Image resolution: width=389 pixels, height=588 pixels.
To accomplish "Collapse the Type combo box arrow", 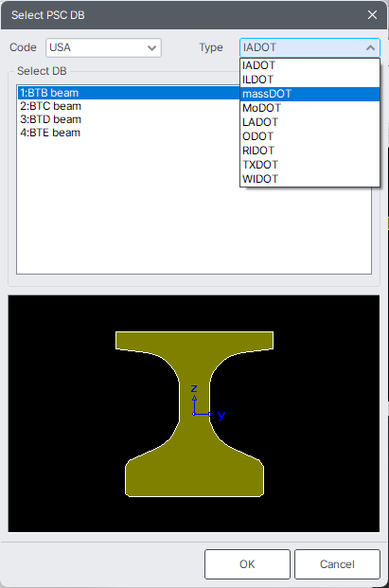I will pos(370,47).
